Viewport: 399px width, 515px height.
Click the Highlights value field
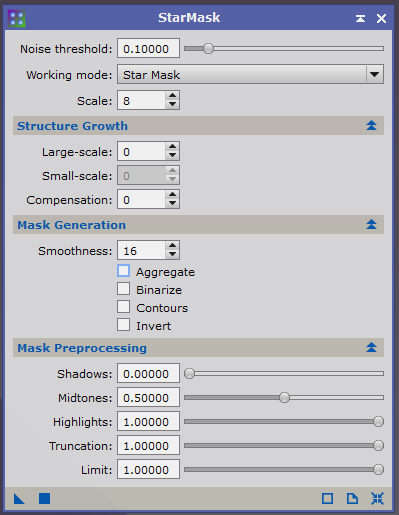click(x=148, y=421)
